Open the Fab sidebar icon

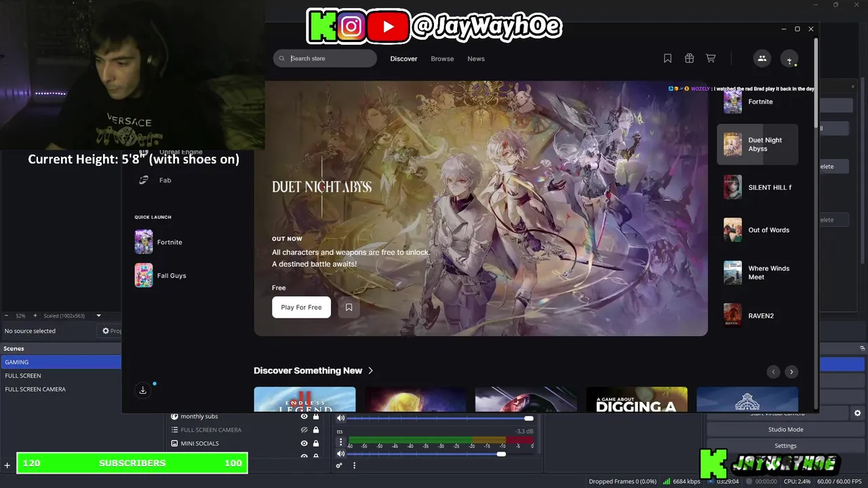(x=144, y=180)
